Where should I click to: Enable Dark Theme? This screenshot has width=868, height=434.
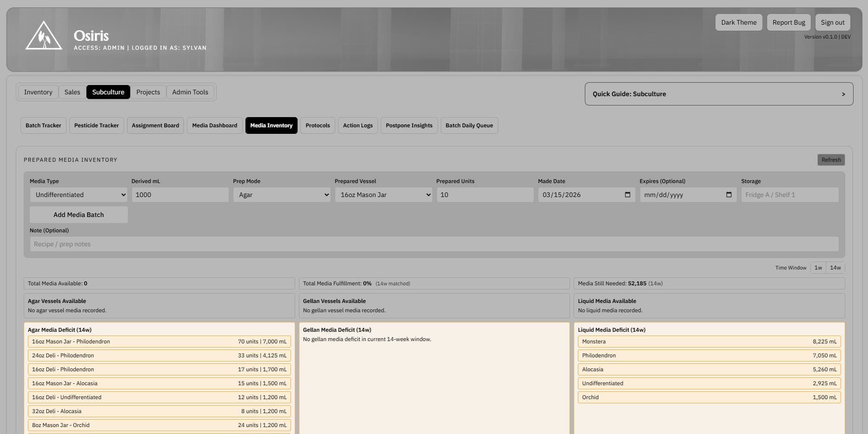[x=738, y=22]
